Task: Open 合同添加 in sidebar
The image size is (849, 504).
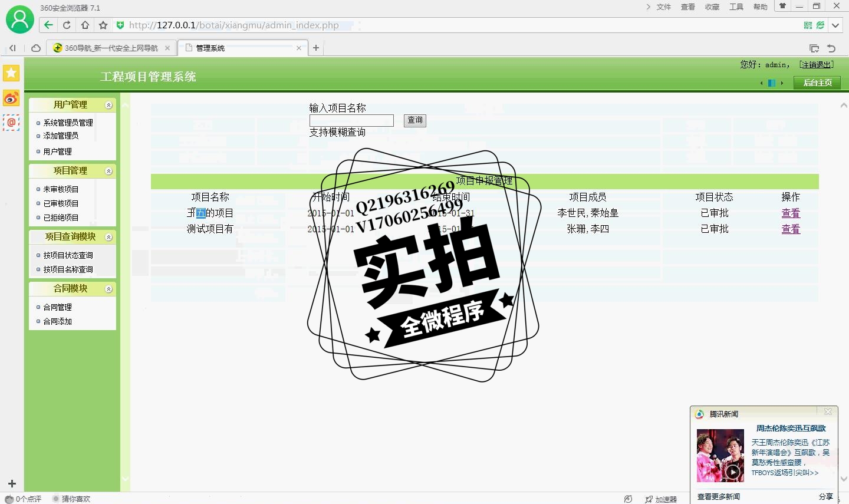Action: 57,321
